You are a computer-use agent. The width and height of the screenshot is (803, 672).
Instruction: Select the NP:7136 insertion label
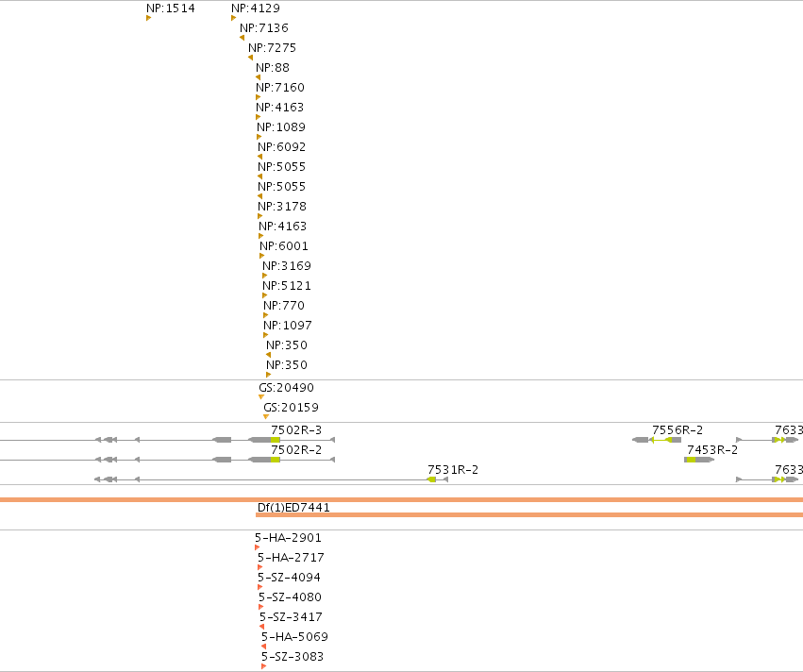[x=264, y=28]
